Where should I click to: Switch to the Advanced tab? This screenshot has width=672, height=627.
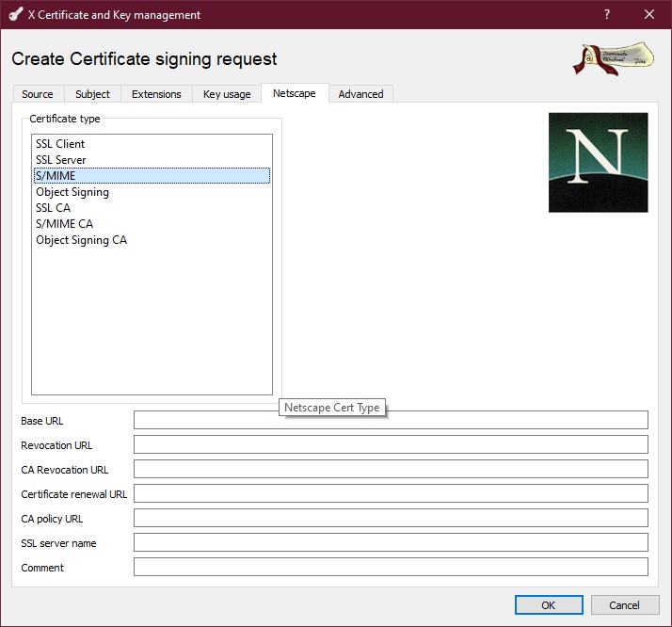point(360,94)
